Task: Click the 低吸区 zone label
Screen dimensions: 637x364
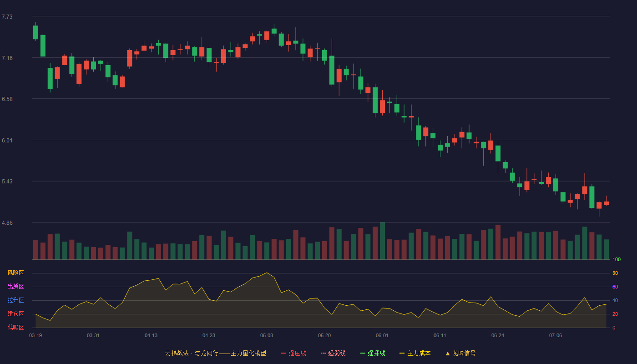Action: tap(15, 327)
